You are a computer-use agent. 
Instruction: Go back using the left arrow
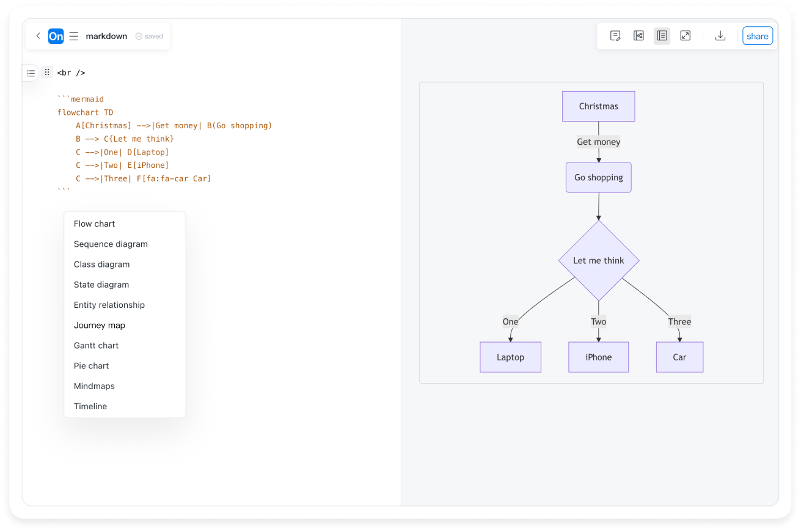(38, 36)
